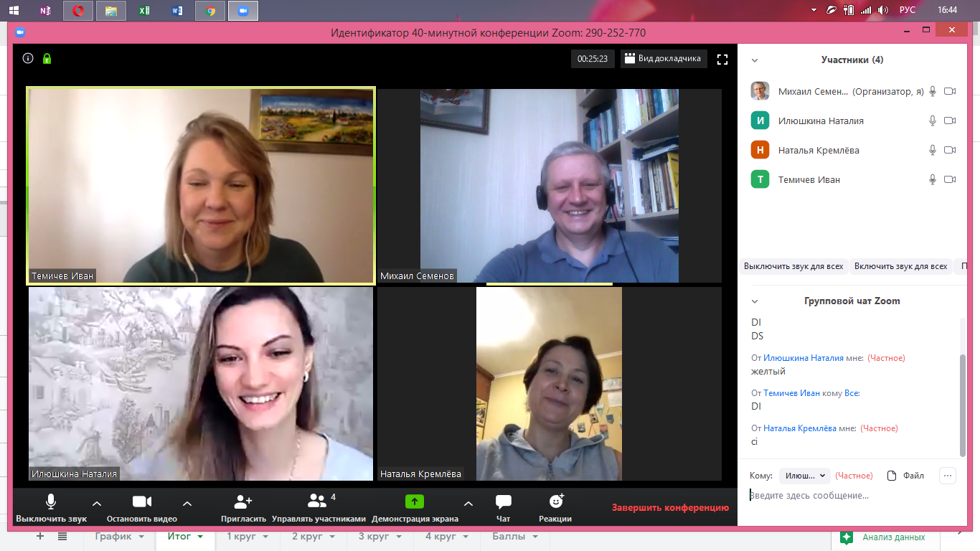Open screen share options arrow
This screenshot has height=551, width=980.
click(x=468, y=504)
